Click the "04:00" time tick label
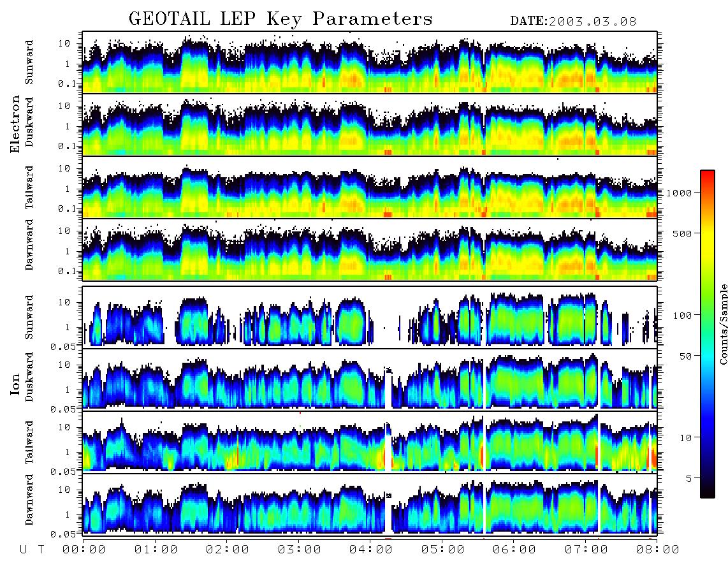Viewport: 728px width, 561px height. point(371,550)
